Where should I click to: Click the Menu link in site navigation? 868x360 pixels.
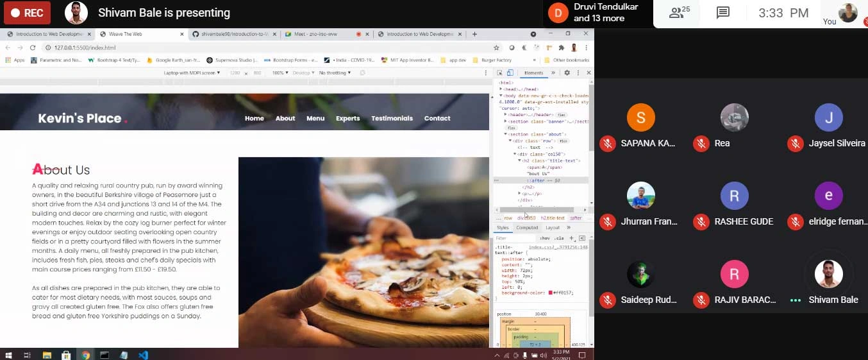315,118
